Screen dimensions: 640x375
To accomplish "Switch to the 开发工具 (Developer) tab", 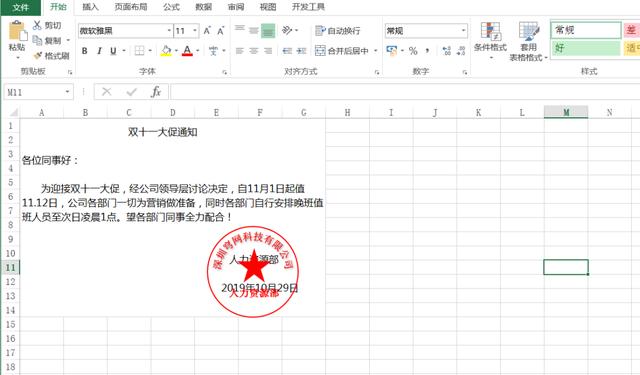I will point(308,7).
